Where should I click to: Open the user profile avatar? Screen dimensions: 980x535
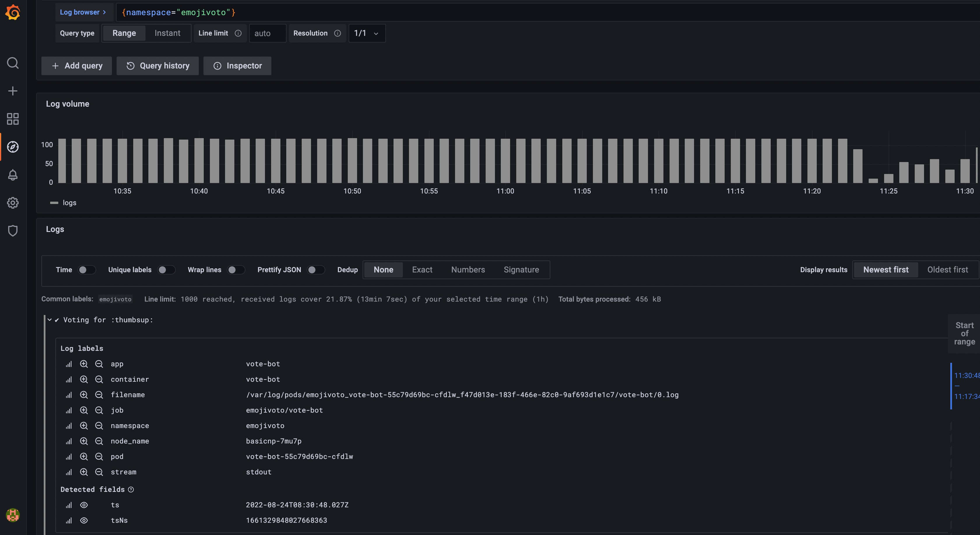pos(13,515)
